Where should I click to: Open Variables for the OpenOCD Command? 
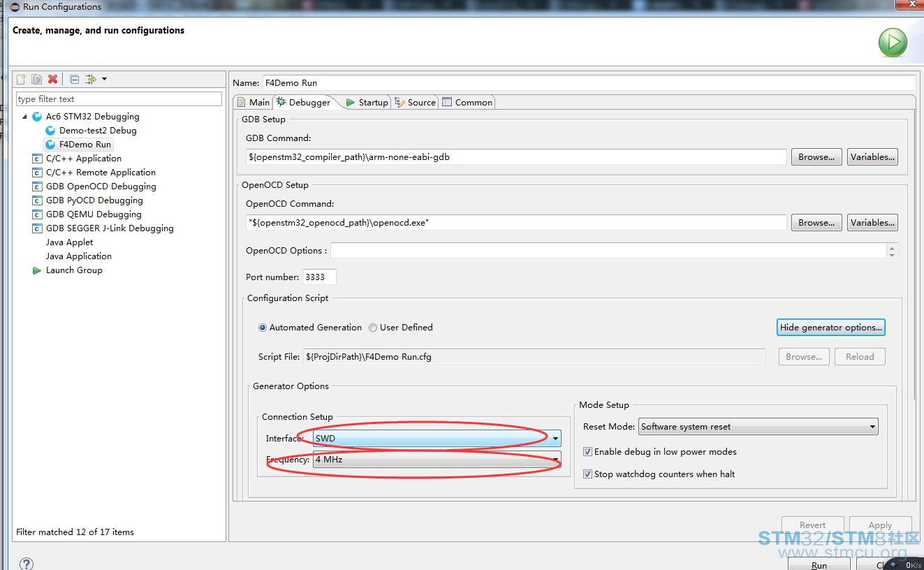click(872, 223)
